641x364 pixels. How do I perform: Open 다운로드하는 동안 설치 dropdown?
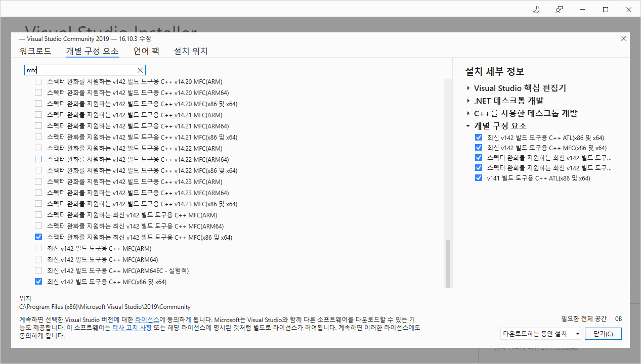[541, 334]
